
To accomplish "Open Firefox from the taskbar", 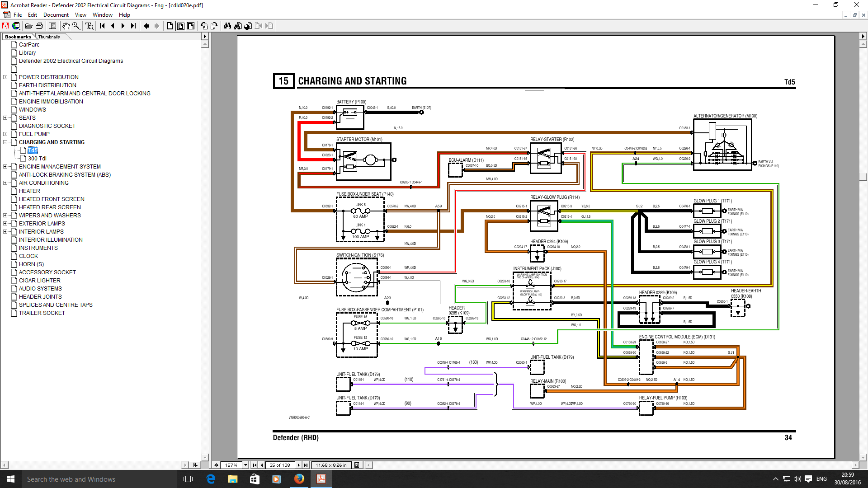I will 299,479.
